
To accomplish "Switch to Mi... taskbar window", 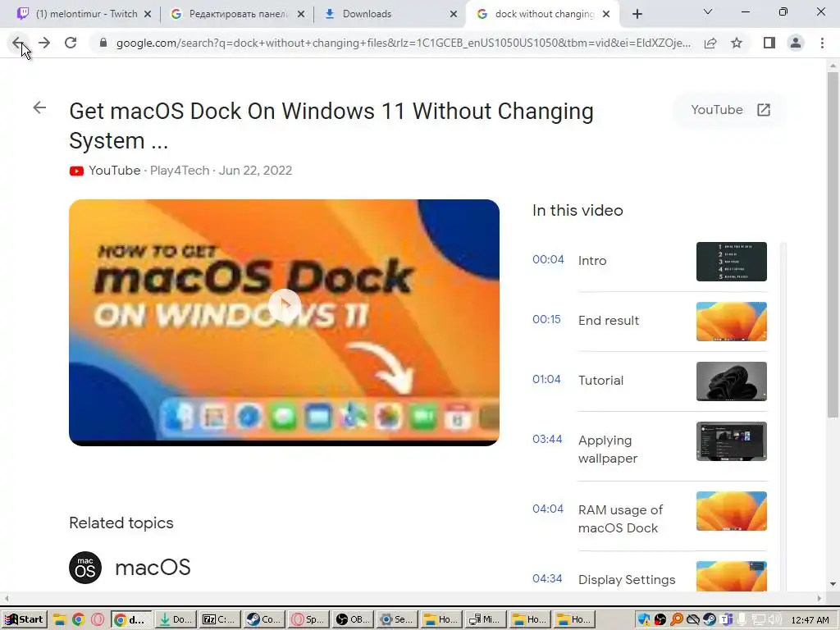I will 486,620.
